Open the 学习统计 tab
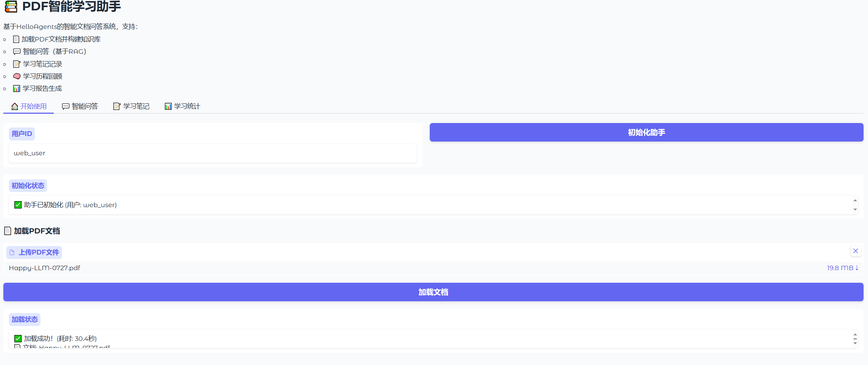The image size is (868, 365). click(x=182, y=106)
